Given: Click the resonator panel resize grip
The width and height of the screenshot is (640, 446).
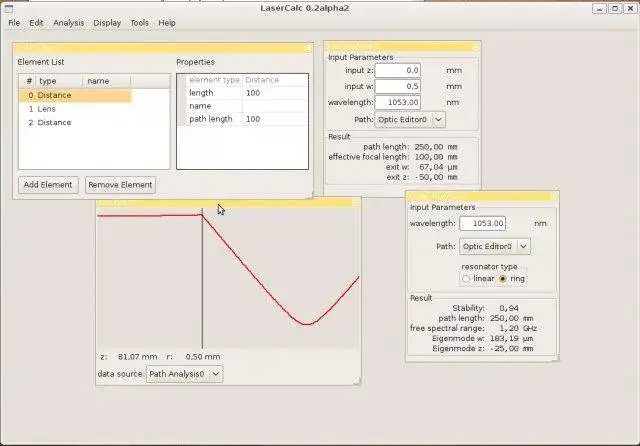Looking at the screenshot, I should [x=556, y=358].
